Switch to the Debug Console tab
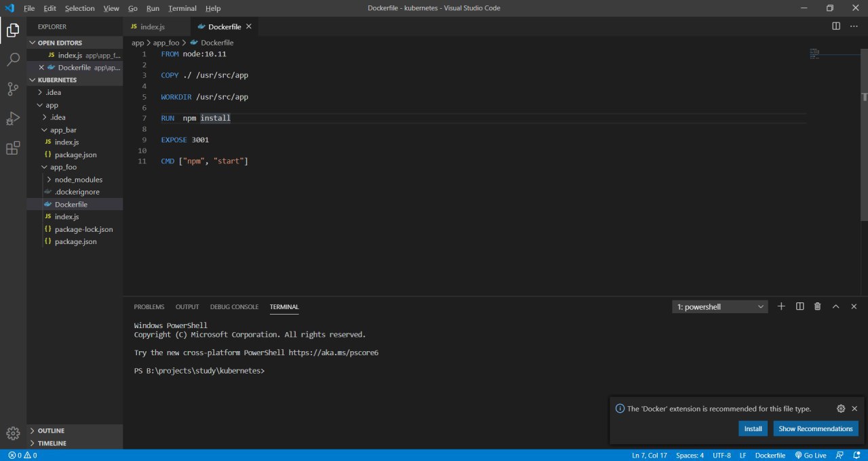Image resolution: width=868 pixels, height=461 pixels. pos(234,307)
